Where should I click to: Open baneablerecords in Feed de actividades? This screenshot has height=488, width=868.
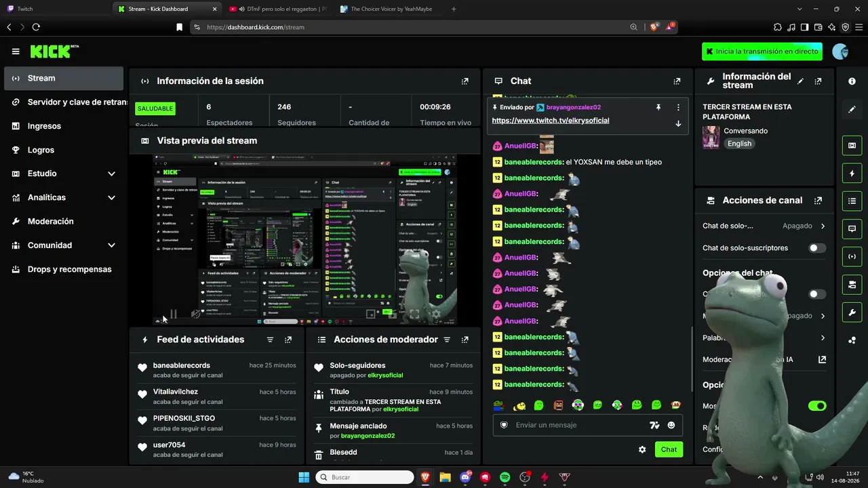[x=182, y=365]
